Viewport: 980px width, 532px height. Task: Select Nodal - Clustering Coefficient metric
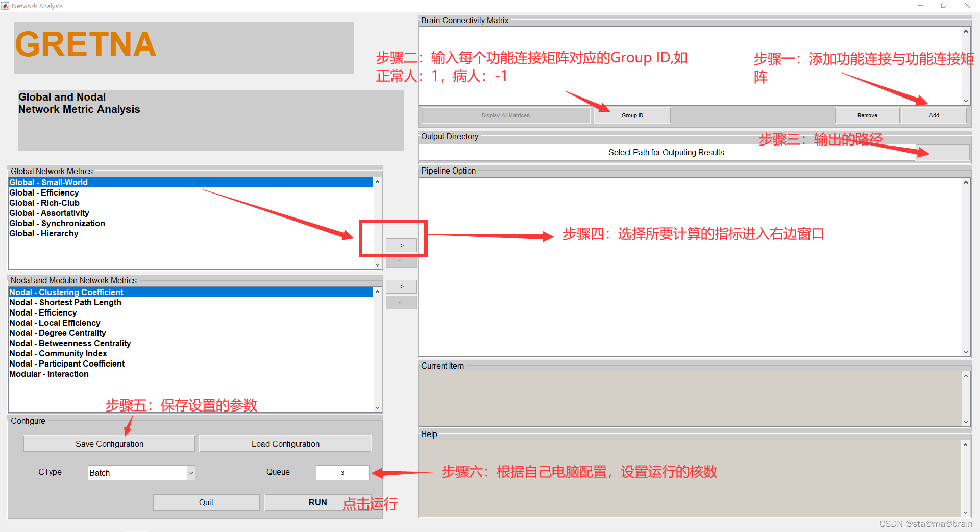(x=191, y=292)
